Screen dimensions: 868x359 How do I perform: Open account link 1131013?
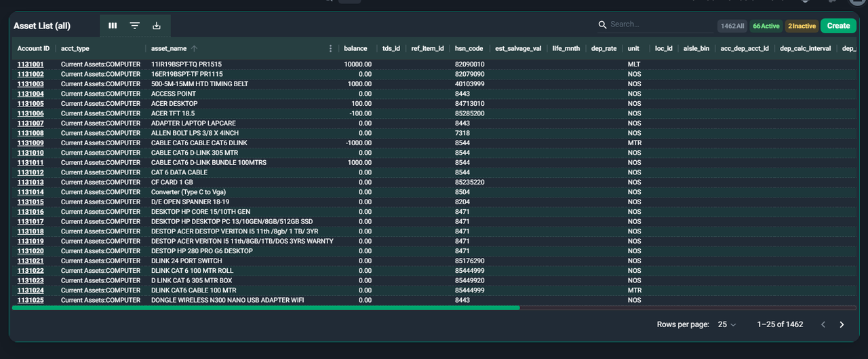tap(31, 182)
